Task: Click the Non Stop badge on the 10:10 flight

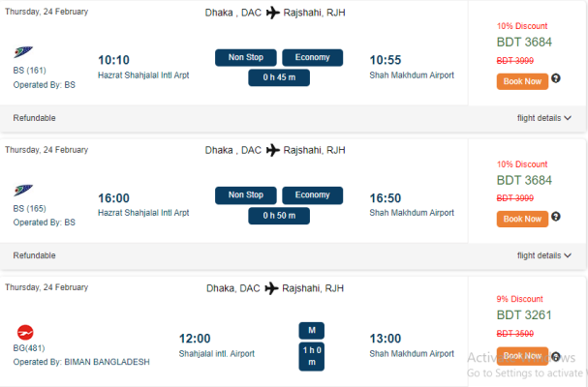Action: click(246, 57)
